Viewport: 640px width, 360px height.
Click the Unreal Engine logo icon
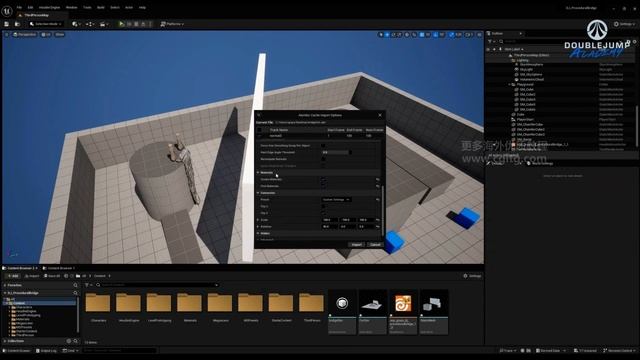(7, 11)
